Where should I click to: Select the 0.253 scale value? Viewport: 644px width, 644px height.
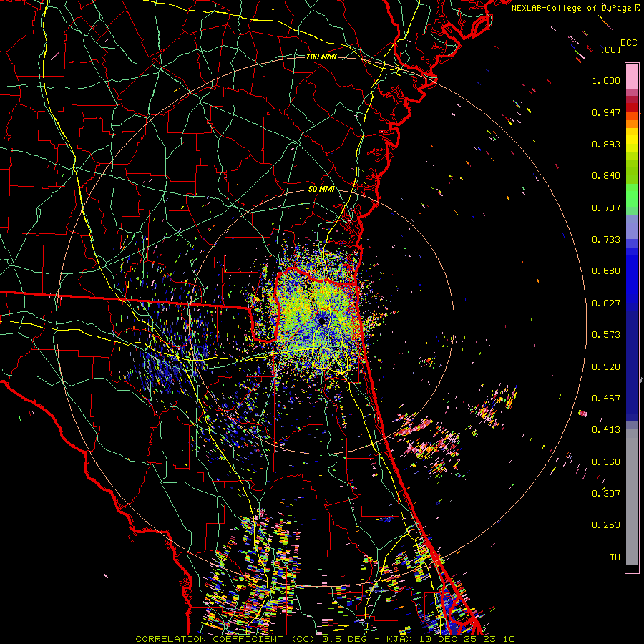pos(606,525)
